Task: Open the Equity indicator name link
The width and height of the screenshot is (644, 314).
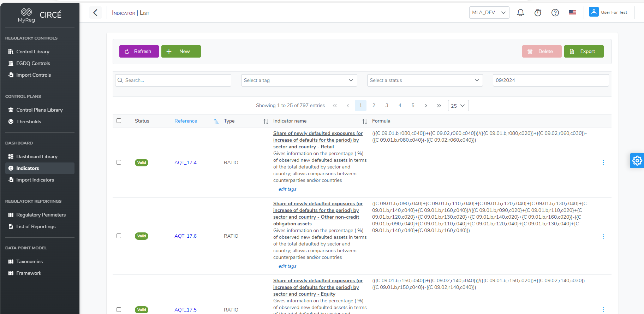Action: coord(318,287)
